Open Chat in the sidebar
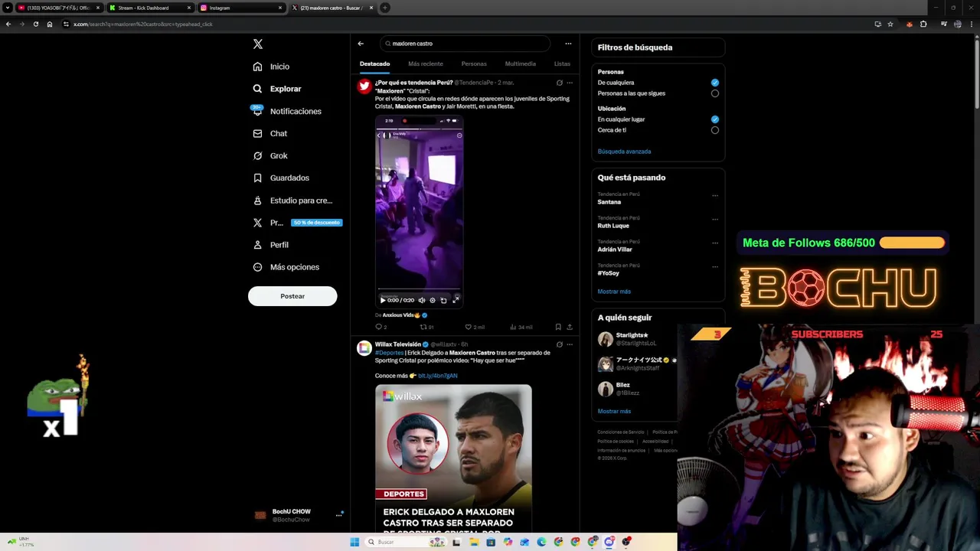 [x=270, y=133]
